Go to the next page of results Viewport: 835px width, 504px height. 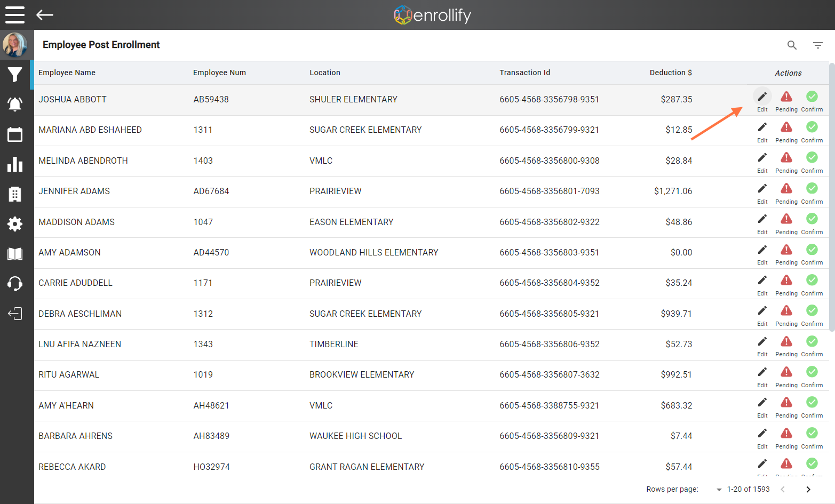tap(808, 489)
